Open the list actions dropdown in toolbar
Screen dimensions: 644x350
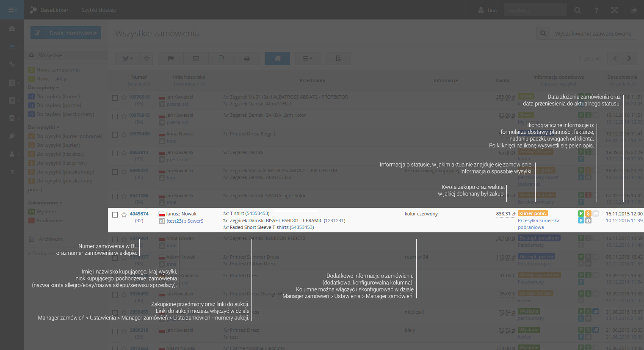tap(308, 58)
